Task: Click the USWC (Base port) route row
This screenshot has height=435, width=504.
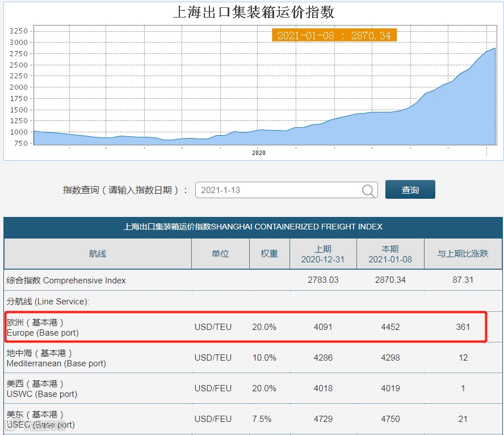Action: point(253,388)
